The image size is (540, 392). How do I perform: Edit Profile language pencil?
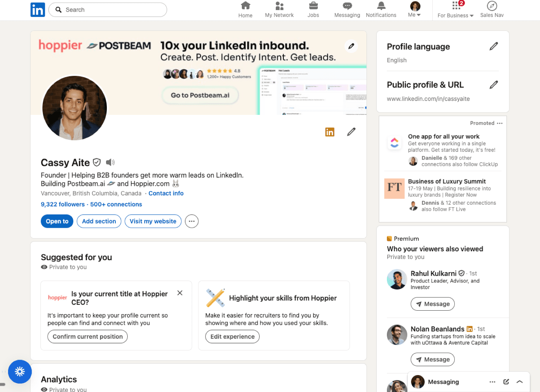pyautogui.click(x=494, y=46)
